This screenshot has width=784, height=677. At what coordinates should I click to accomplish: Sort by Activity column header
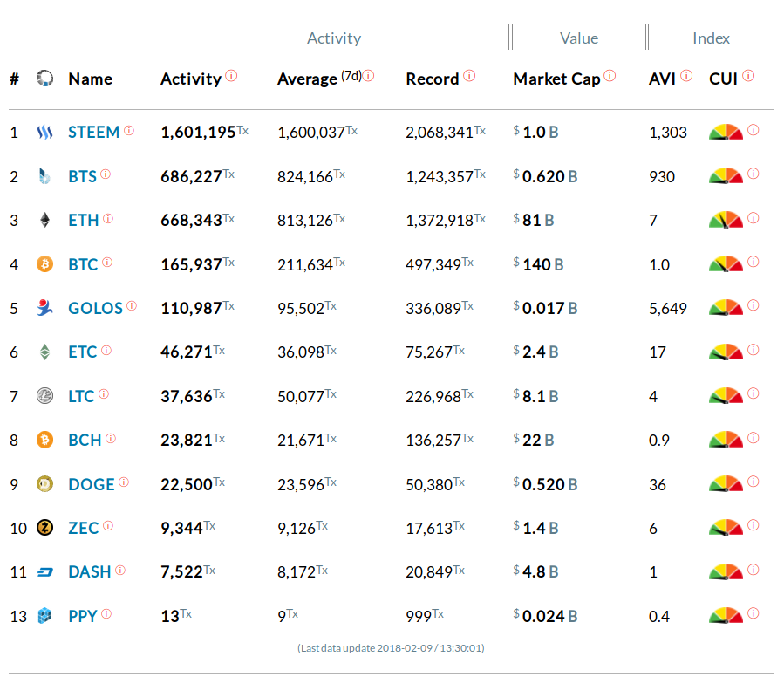point(190,79)
